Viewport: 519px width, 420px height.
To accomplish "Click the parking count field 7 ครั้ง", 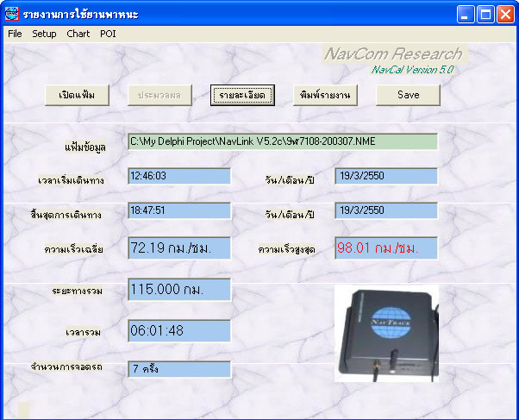I will pyautogui.click(x=179, y=369).
